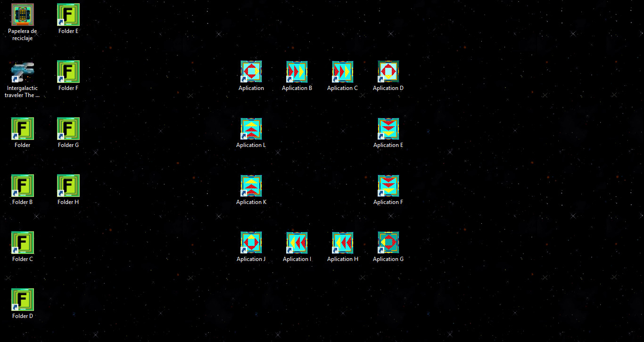Click the Aplication K shortcut
Screen dimensions: 644x342
[251, 186]
